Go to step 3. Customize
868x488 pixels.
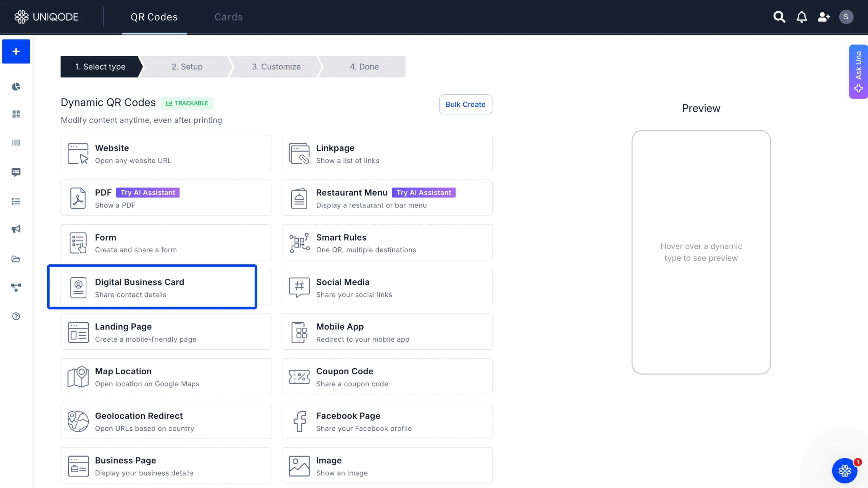(276, 67)
